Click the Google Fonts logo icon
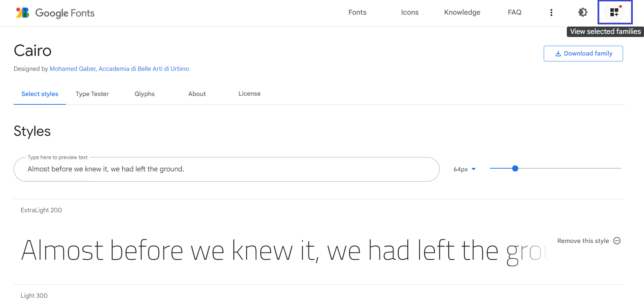This screenshot has height=303, width=644. coord(23,13)
